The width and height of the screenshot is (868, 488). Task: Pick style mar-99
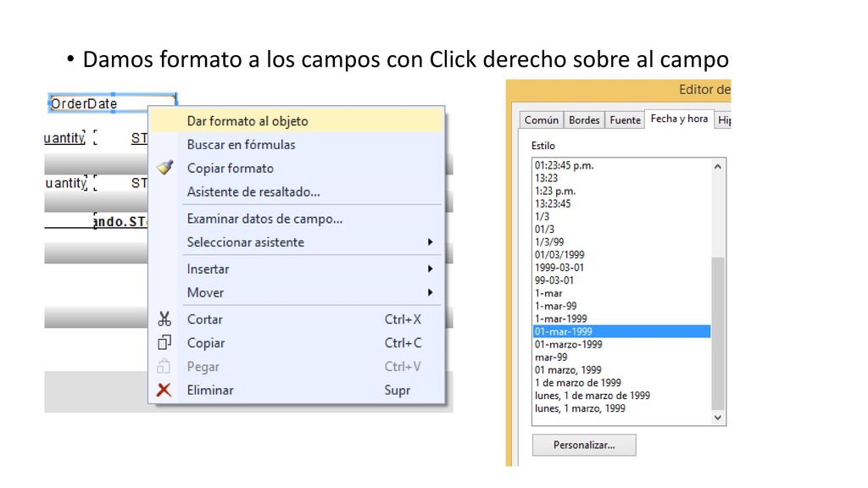(621, 357)
